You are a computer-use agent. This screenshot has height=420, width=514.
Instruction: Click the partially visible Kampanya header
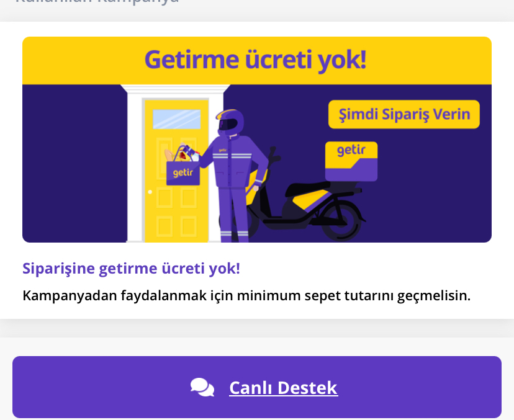(x=97, y=2)
